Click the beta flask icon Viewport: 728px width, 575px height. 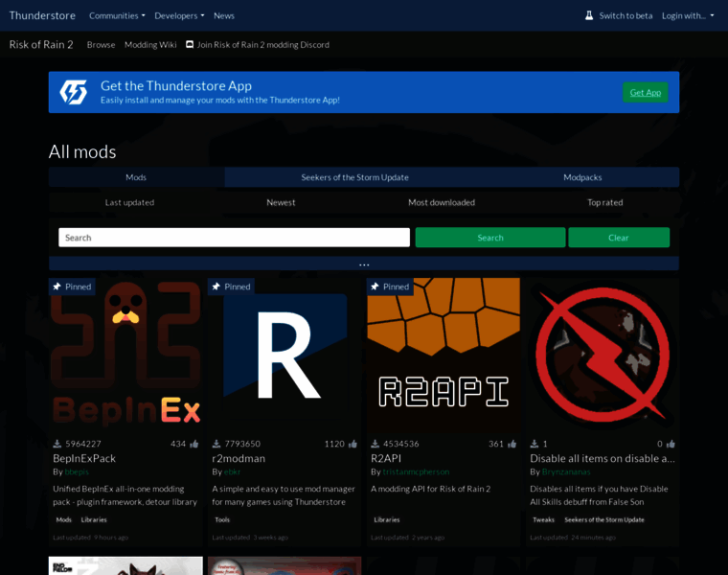click(x=589, y=15)
